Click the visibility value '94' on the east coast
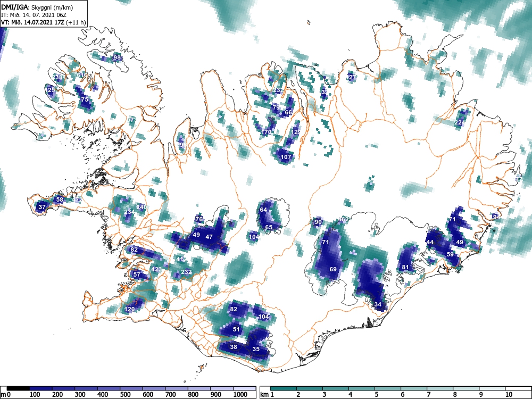Screen dimensions: 532x399 tap(496, 217)
